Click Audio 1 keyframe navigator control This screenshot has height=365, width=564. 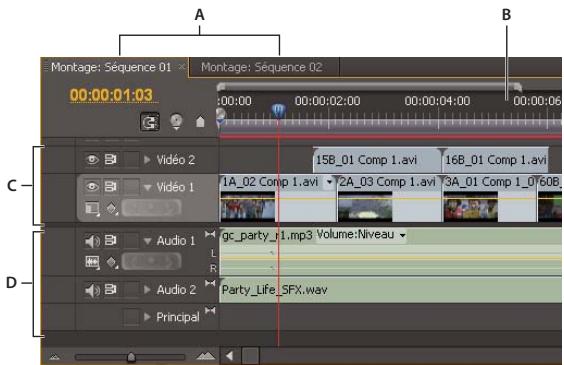pos(151,261)
